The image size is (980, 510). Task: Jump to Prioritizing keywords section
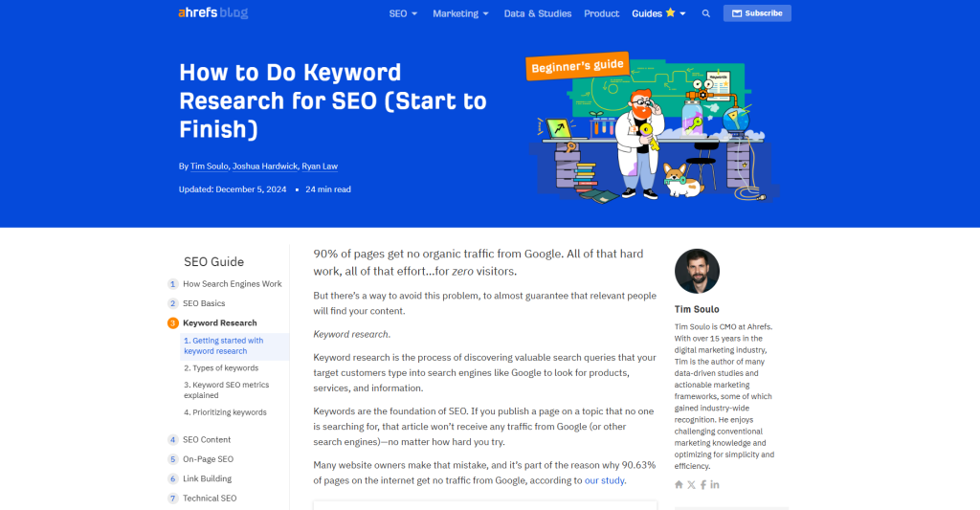225,412
